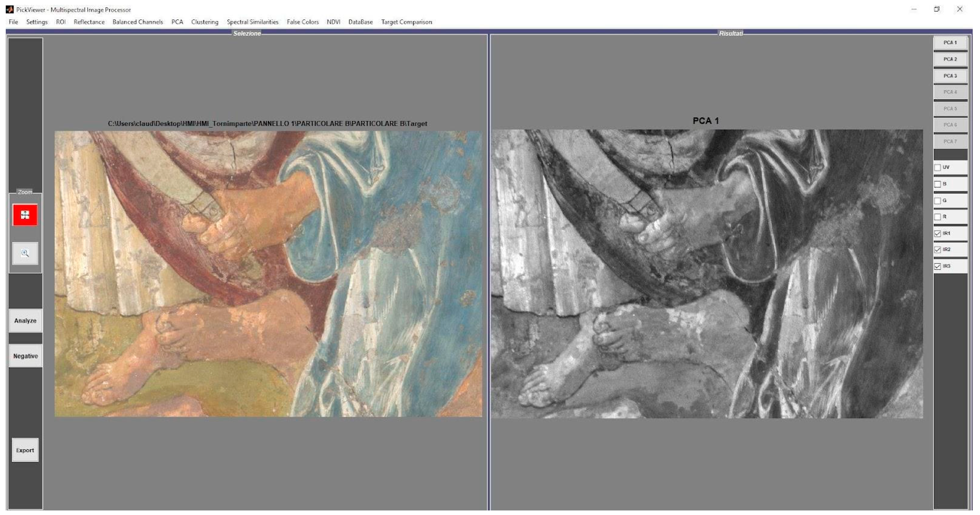Open the NDVI menu
Screen dimensions: 980x515
pyautogui.click(x=333, y=22)
